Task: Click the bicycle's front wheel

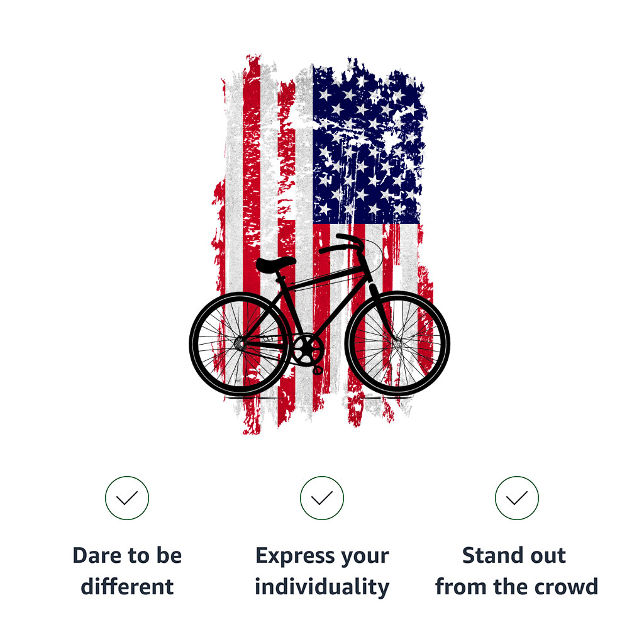Action: pyautogui.click(x=397, y=343)
